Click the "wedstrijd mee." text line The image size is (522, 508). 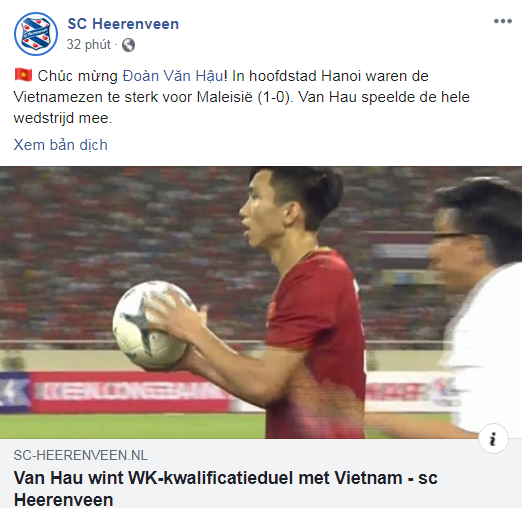point(63,118)
